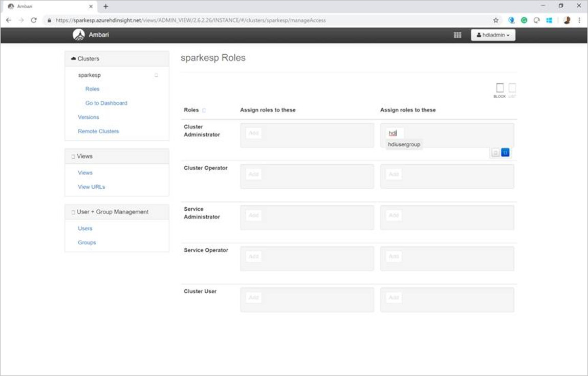The height and width of the screenshot is (376, 588).
Task: Click the address bar URL
Action: pos(190,20)
